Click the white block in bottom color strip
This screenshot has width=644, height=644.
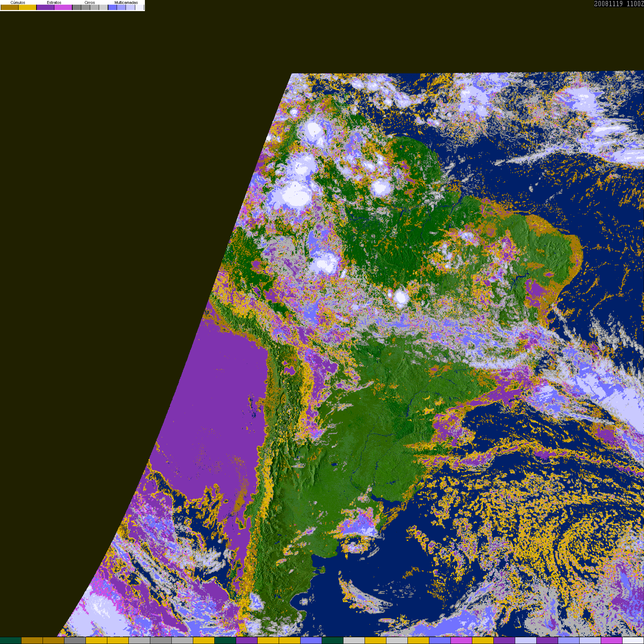coord(633,640)
